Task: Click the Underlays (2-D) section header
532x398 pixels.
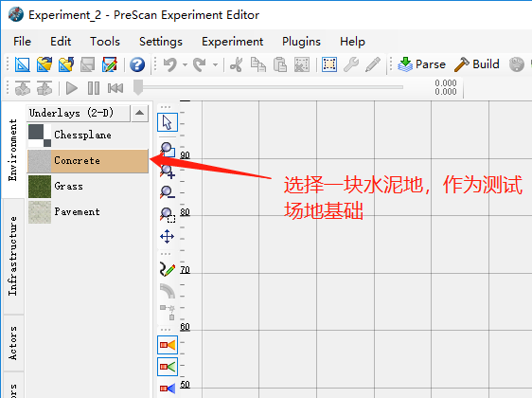Action: click(x=78, y=113)
